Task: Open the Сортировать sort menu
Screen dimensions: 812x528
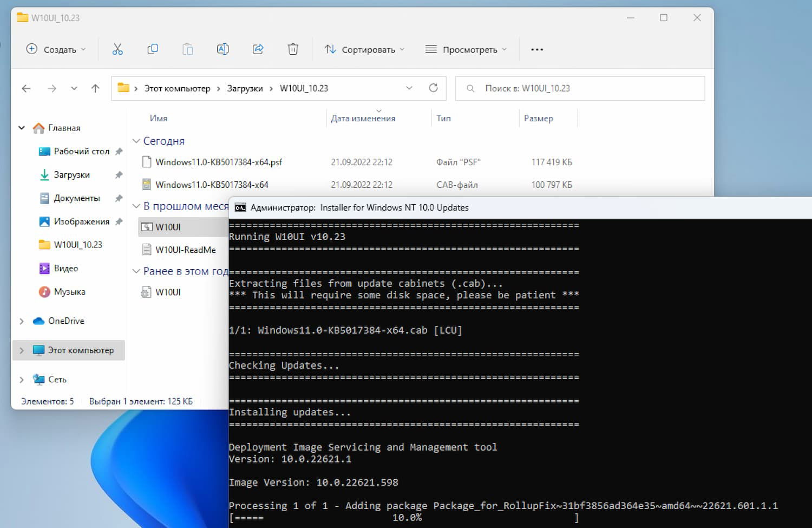Action: 364,49
